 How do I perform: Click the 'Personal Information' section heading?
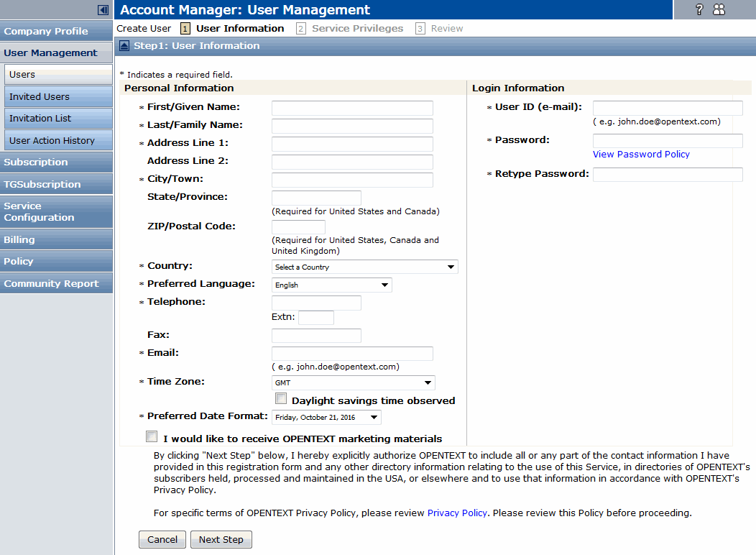179,88
